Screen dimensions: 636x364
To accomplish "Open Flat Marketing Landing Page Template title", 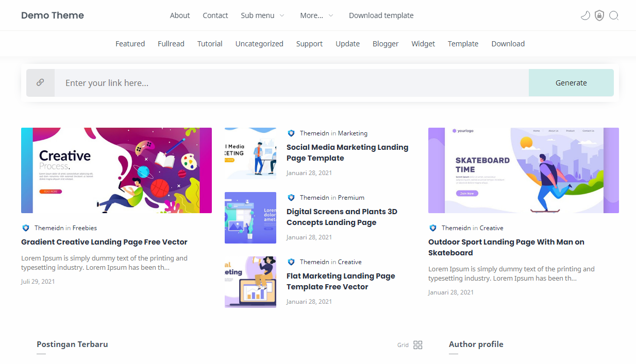I will (x=341, y=281).
